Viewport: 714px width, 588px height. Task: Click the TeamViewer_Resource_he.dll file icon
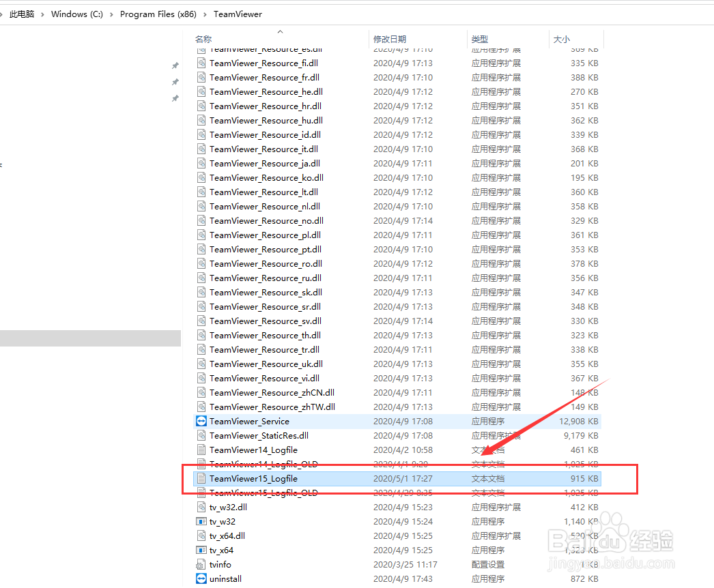[201, 91]
